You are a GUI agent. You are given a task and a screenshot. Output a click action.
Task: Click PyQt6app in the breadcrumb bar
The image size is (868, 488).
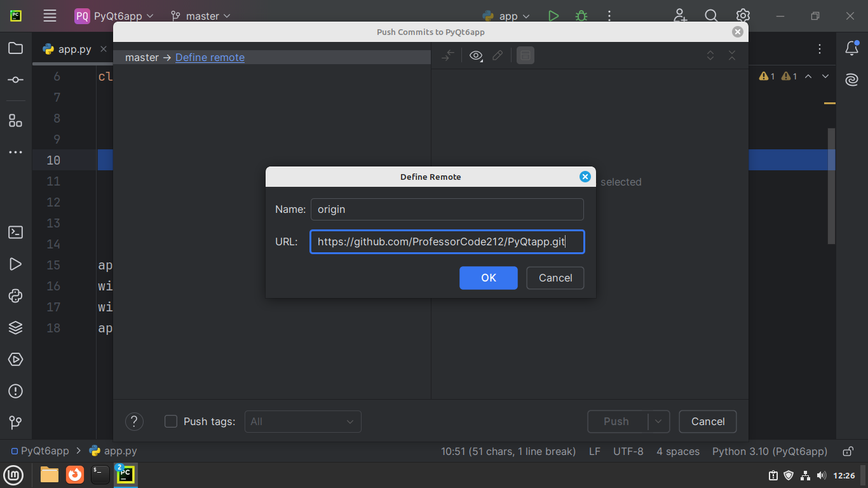[x=39, y=451]
